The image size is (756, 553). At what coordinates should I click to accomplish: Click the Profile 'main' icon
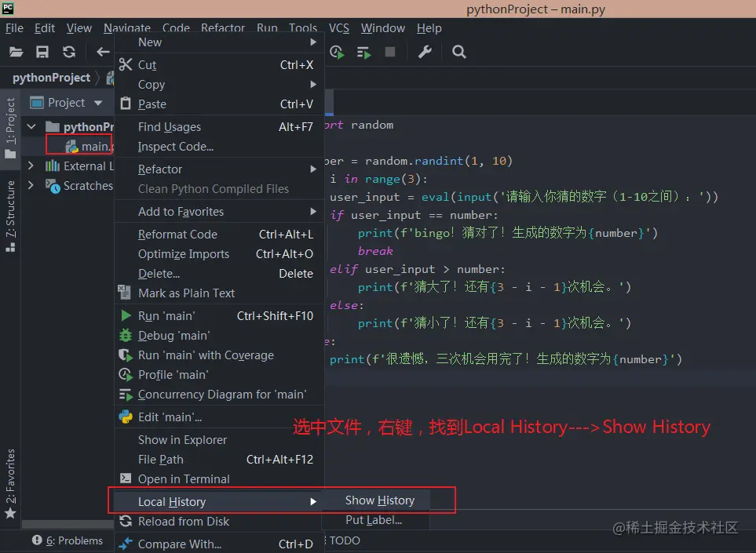[x=126, y=375]
